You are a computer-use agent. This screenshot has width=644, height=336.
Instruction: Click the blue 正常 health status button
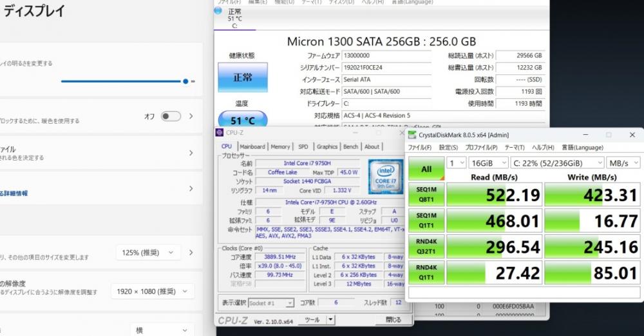coord(243,77)
